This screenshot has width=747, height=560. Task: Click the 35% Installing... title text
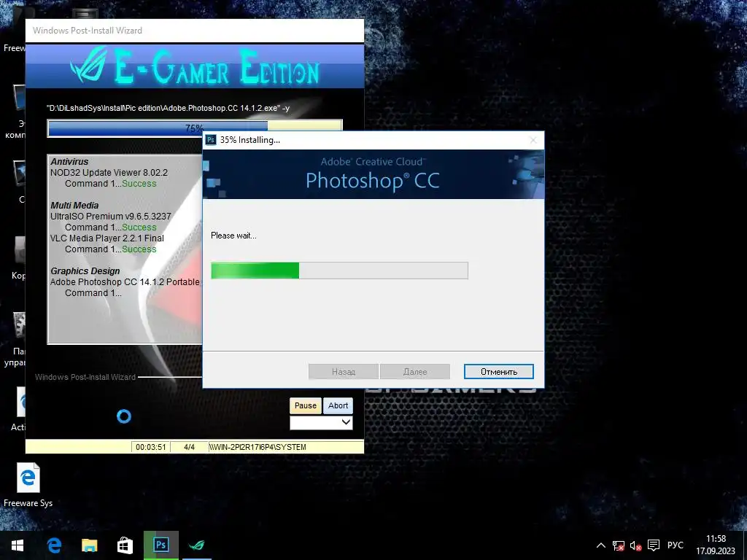(x=250, y=140)
